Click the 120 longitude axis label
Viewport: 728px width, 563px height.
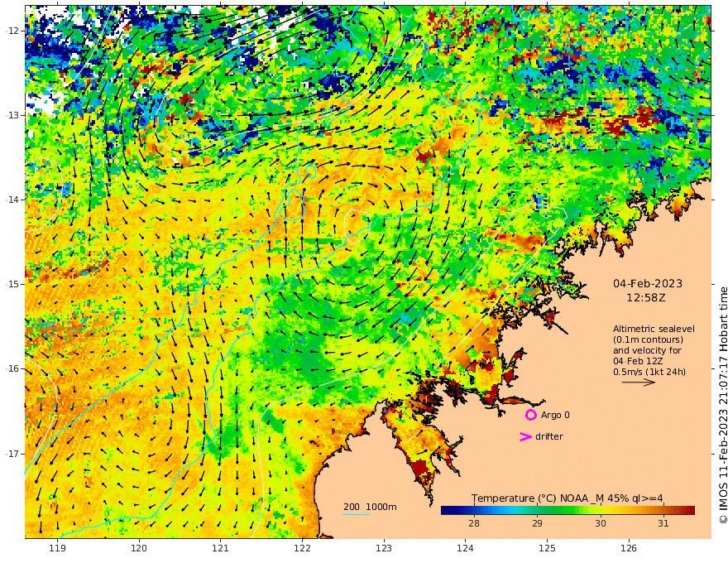click(x=139, y=548)
